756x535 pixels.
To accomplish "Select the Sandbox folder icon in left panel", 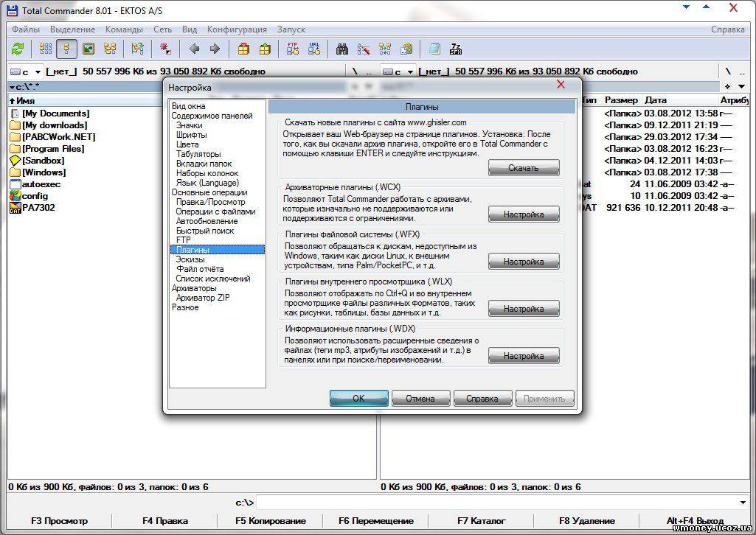I will (15, 161).
